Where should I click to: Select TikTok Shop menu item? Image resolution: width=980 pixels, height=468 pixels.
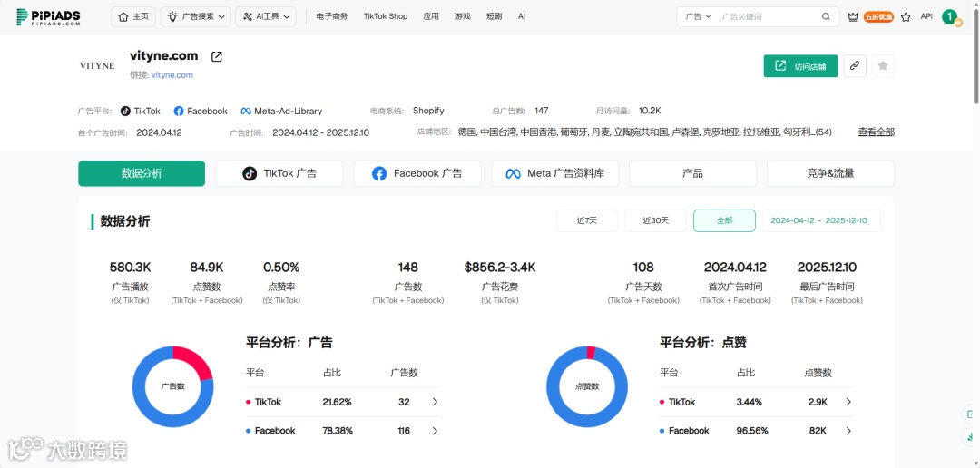[x=386, y=17]
